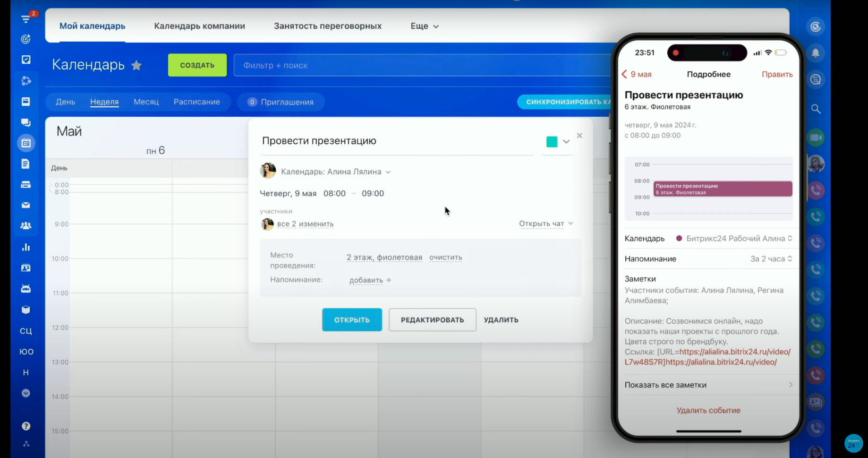The width and height of the screenshot is (868, 458).
Task: Switch to Календарь компании tab
Action: (199, 26)
